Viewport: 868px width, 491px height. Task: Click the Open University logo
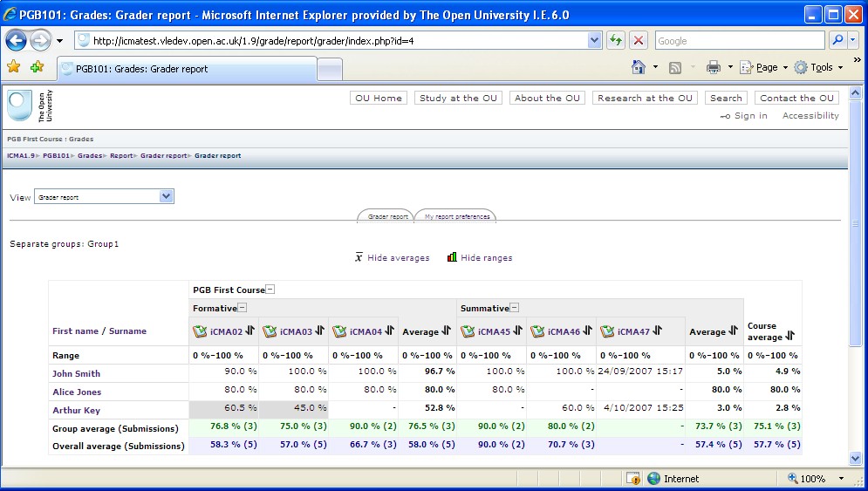click(x=30, y=106)
